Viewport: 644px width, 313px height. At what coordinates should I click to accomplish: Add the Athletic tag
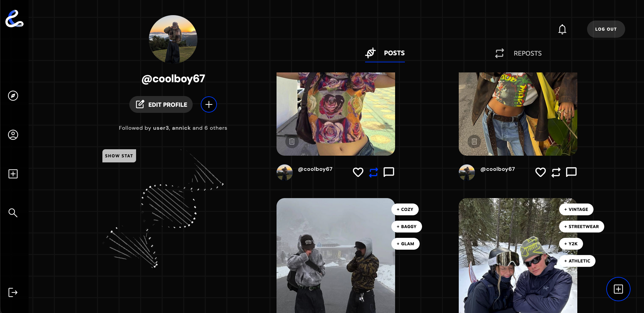tap(577, 261)
